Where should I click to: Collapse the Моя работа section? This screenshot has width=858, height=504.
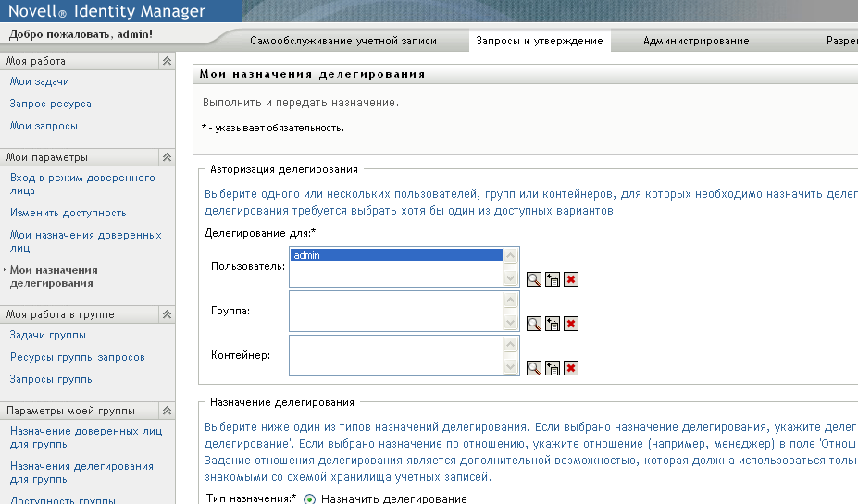167,61
